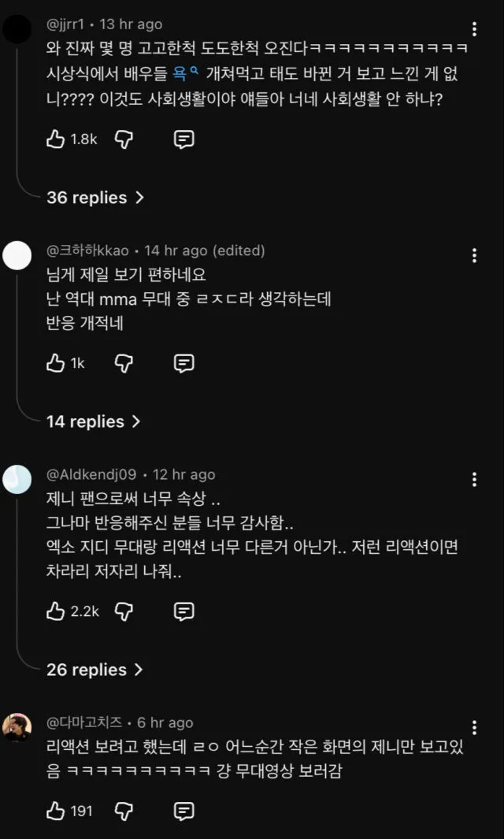Expand the 14 replies thread
504x839 pixels.
pos(94,421)
